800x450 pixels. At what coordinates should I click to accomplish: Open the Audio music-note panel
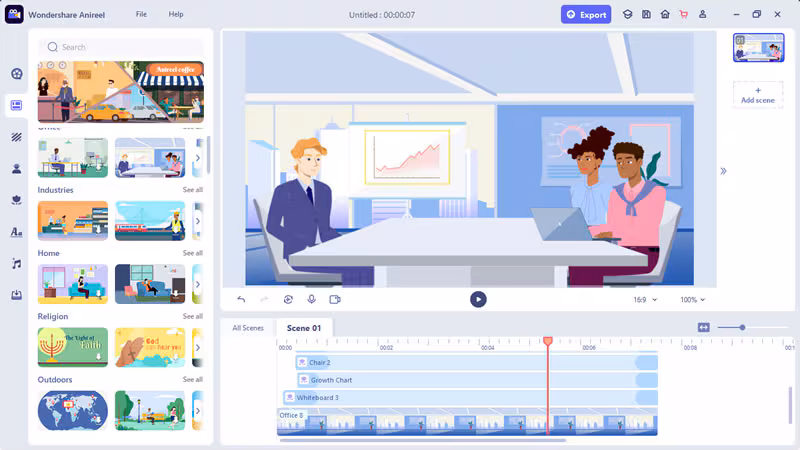[16, 264]
